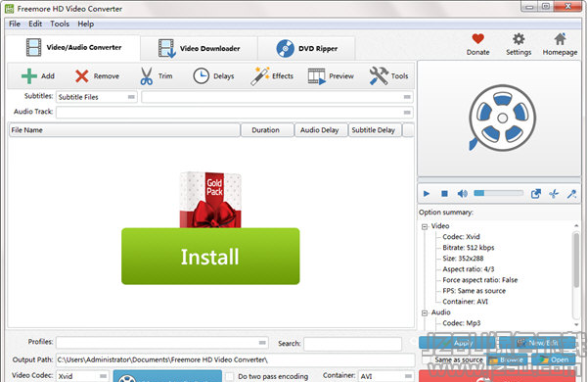Open the Tools menu

click(60, 24)
